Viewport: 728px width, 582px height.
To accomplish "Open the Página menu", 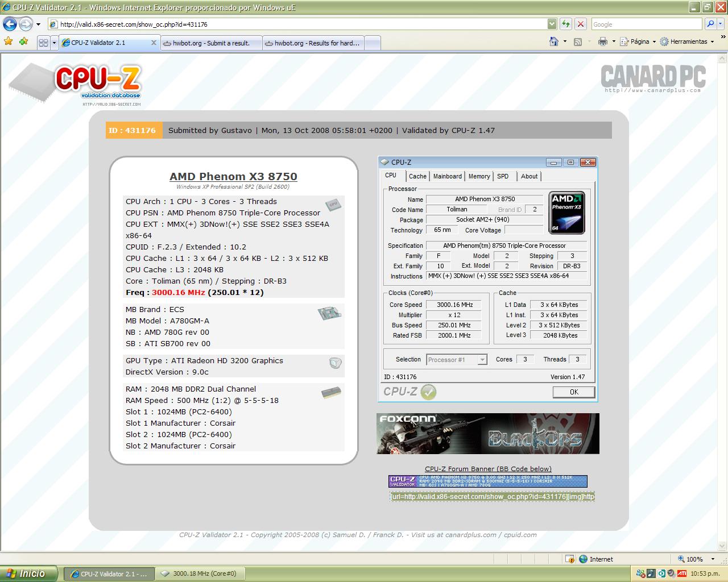I will (638, 41).
